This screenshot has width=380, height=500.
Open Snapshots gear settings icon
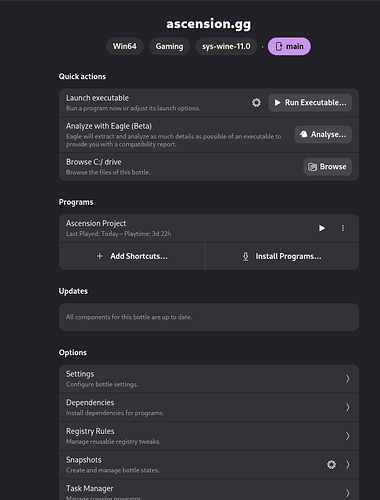coord(331,464)
